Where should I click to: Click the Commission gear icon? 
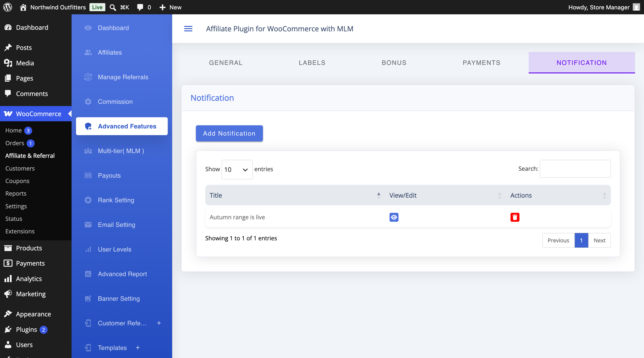click(x=88, y=102)
